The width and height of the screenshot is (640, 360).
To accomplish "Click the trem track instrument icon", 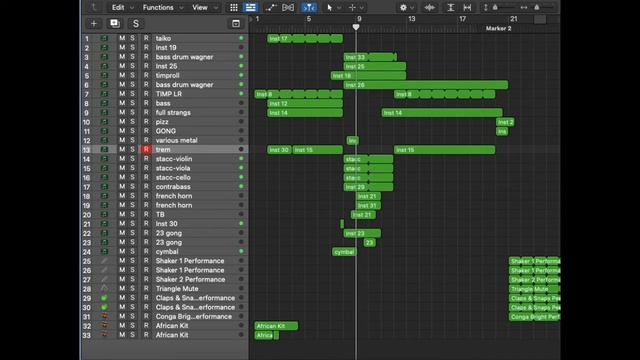I will click(x=104, y=149).
